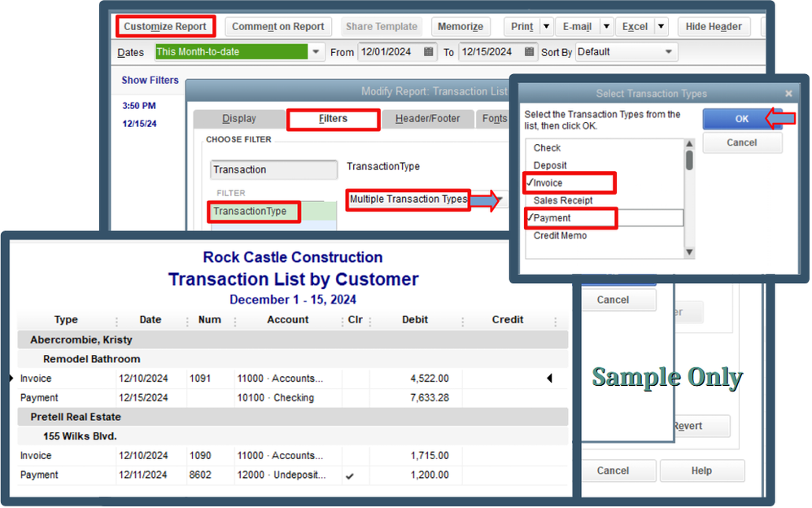Expand the Excel button dropdown arrow
This screenshot has width=812, height=508.
click(661, 26)
